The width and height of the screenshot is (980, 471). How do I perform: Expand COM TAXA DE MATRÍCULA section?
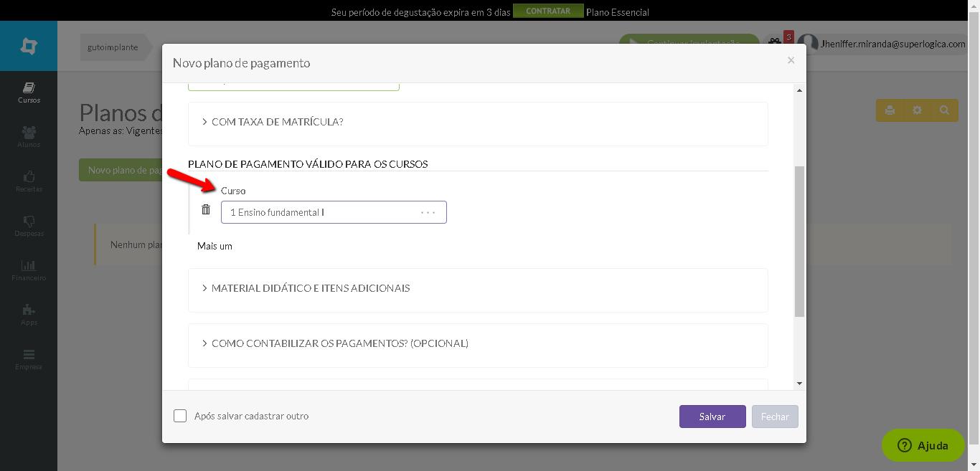(478, 123)
